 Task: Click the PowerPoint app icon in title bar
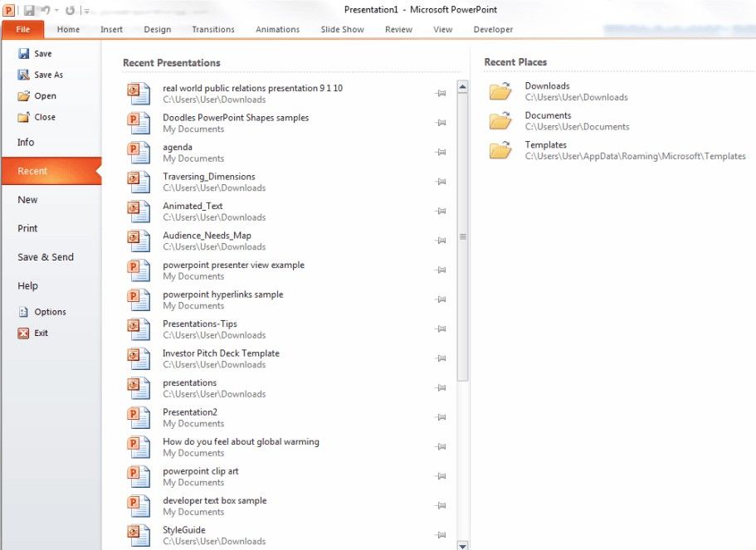[8, 10]
